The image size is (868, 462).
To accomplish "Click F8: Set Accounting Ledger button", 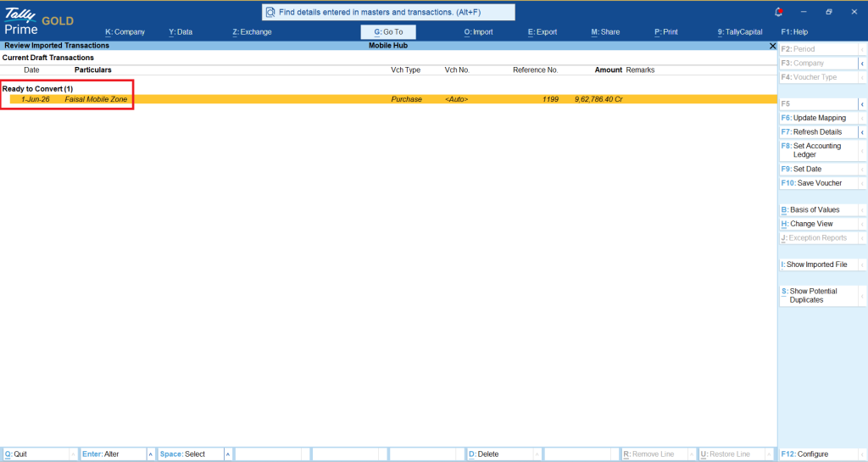I will click(819, 151).
